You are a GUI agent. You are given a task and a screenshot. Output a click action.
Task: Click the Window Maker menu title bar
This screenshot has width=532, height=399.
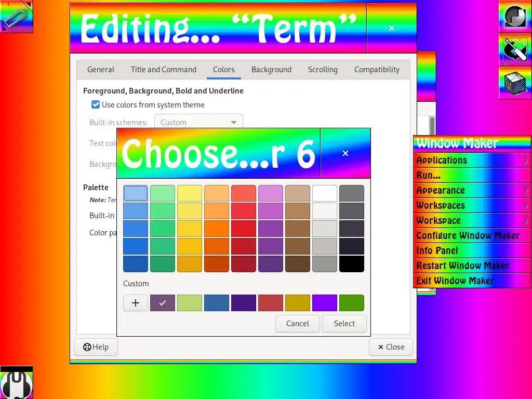[472, 143]
